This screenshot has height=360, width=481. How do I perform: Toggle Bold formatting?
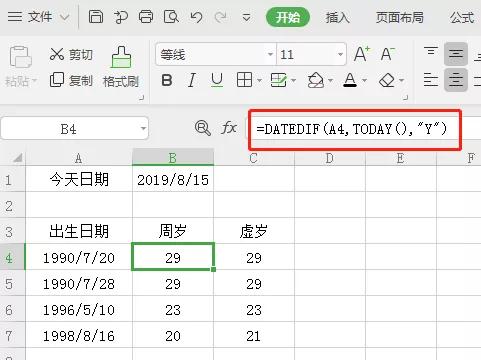(167, 80)
